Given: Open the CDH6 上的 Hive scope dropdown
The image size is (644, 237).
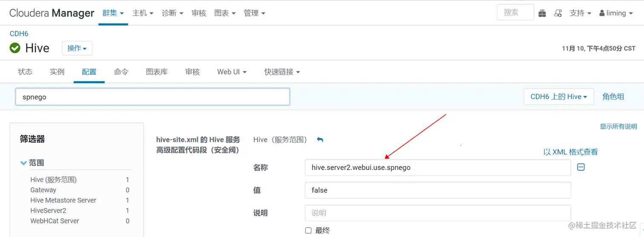Looking at the screenshot, I should click(x=559, y=97).
